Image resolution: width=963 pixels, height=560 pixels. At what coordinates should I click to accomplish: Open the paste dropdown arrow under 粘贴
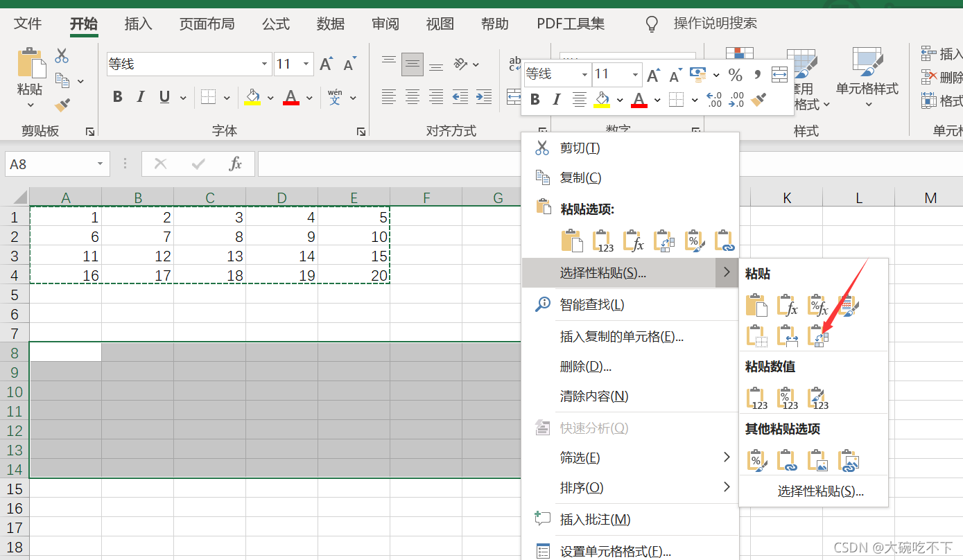pyautogui.click(x=31, y=105)
